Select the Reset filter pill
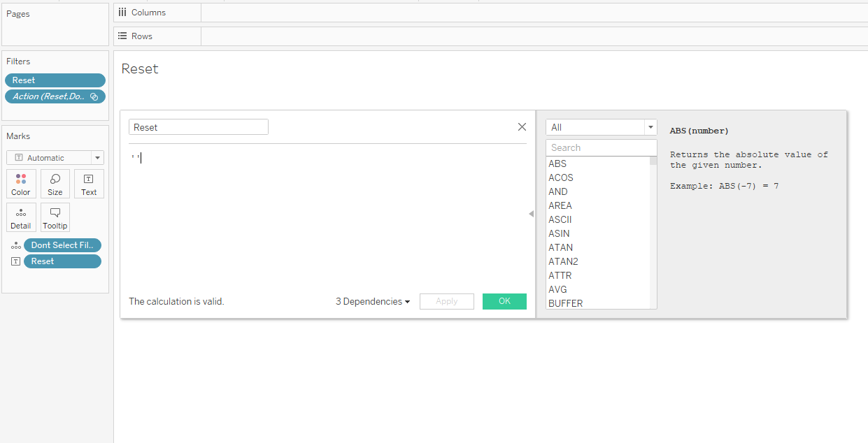This screenshot has width=868, height=443. coord(55,80)
